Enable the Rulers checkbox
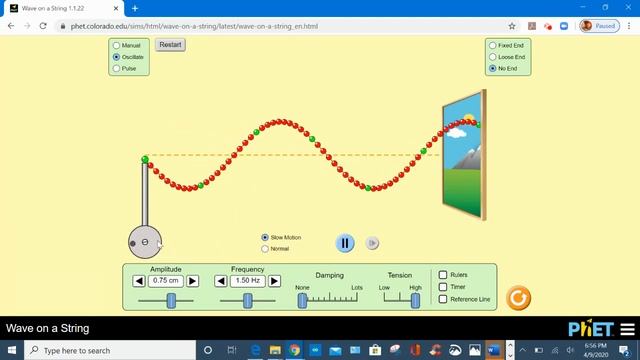 (x=443, y=275)
